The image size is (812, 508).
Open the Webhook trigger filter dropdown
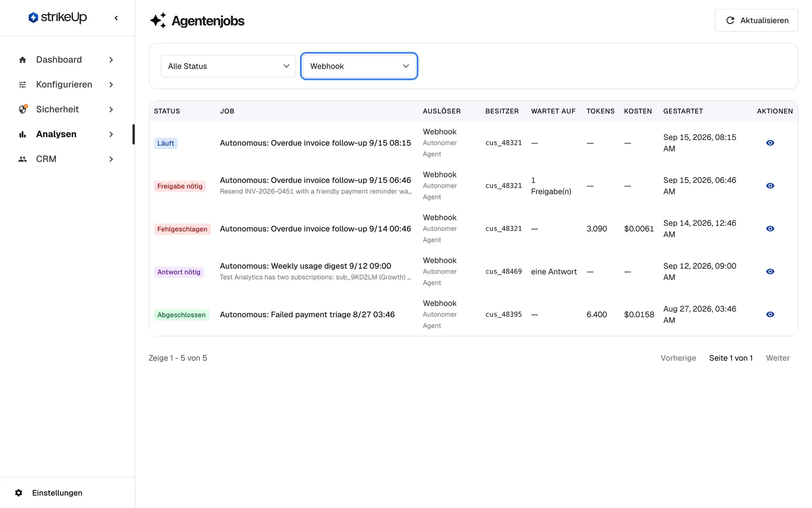coord(359,66)
